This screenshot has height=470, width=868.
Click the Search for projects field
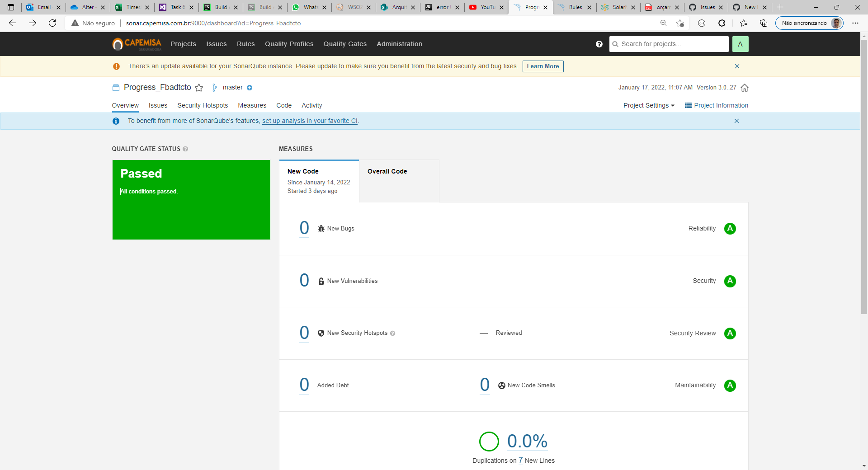coord(669,44)
